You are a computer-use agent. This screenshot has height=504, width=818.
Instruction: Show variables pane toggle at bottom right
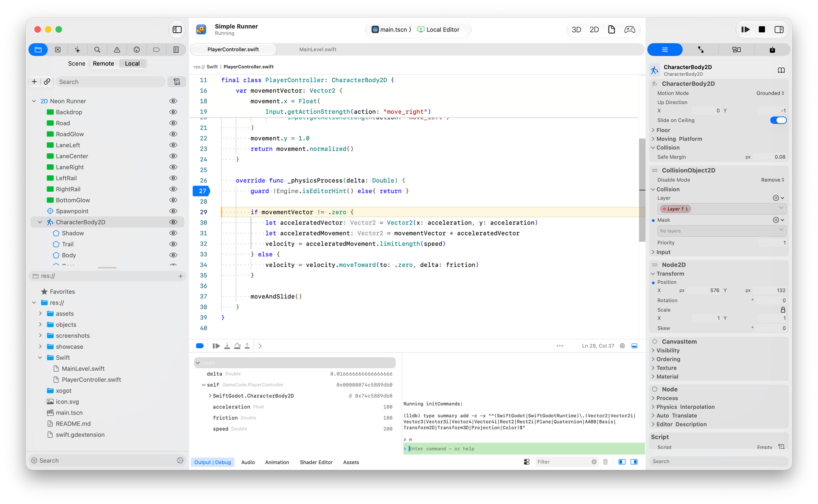(x=622, y=462)
